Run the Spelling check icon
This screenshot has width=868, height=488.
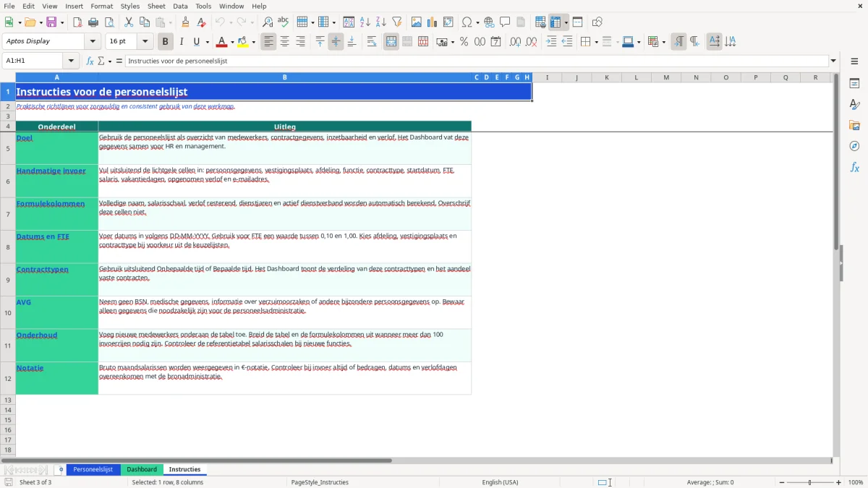(284, 22)
